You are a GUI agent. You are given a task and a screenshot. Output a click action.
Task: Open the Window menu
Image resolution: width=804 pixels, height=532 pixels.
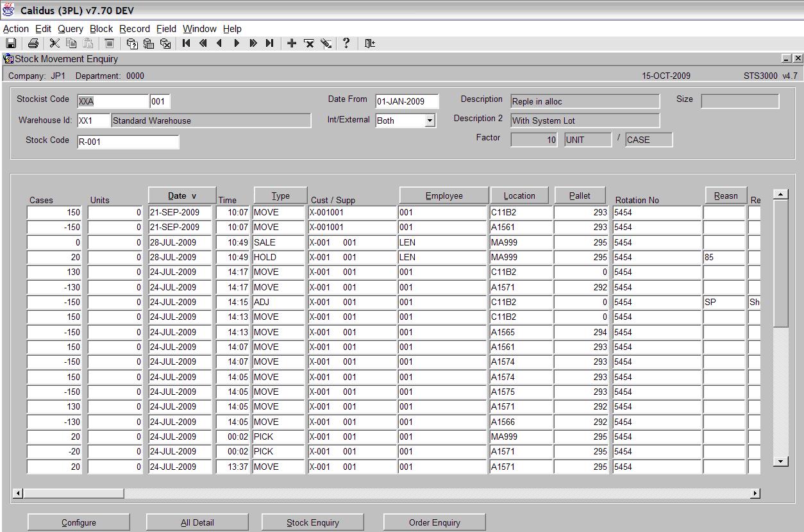pyautogui.click(x=199, y=29)
